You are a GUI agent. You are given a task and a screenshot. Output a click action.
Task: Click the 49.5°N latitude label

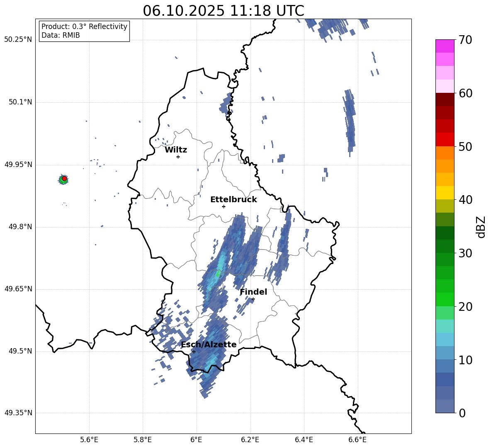[x=21, y=351]
